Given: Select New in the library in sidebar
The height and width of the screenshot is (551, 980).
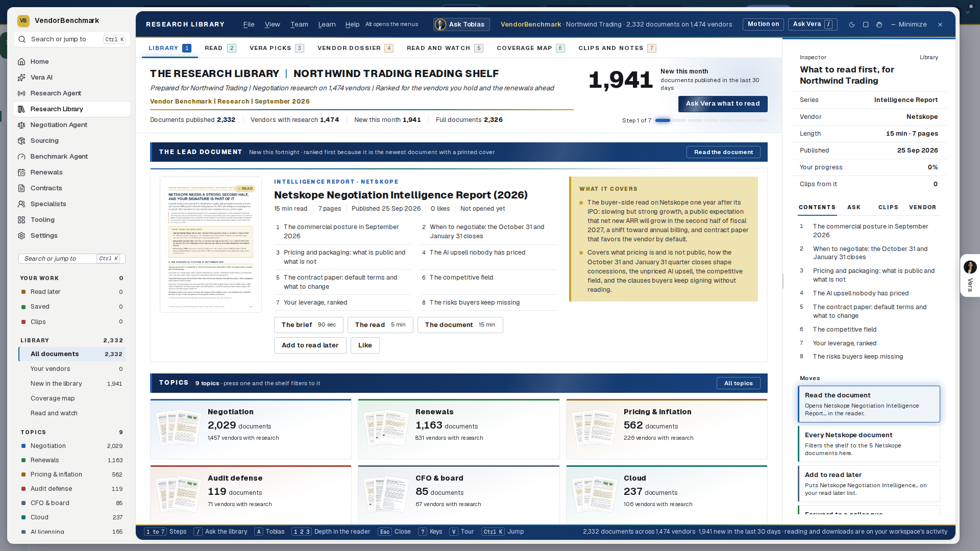Looking at the screenshot, I should 72,384.
